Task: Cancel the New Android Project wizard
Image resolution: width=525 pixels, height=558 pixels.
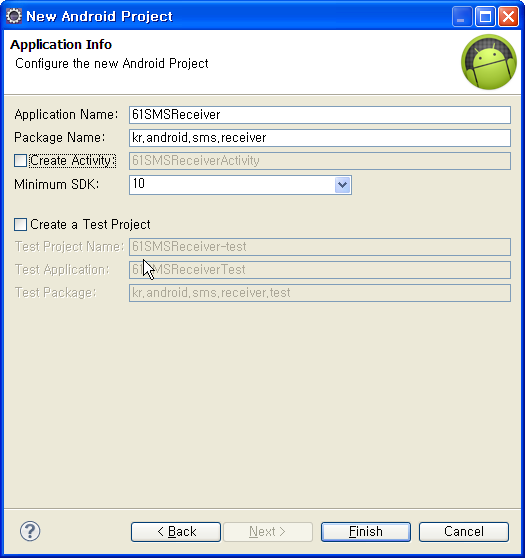Action: point(464,532)
